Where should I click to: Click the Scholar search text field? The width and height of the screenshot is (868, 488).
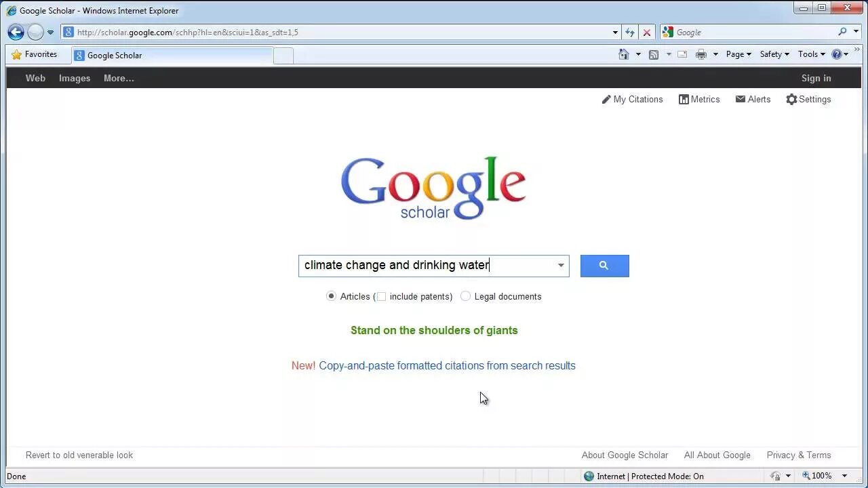pyautogui.click(x=426, y=266)
